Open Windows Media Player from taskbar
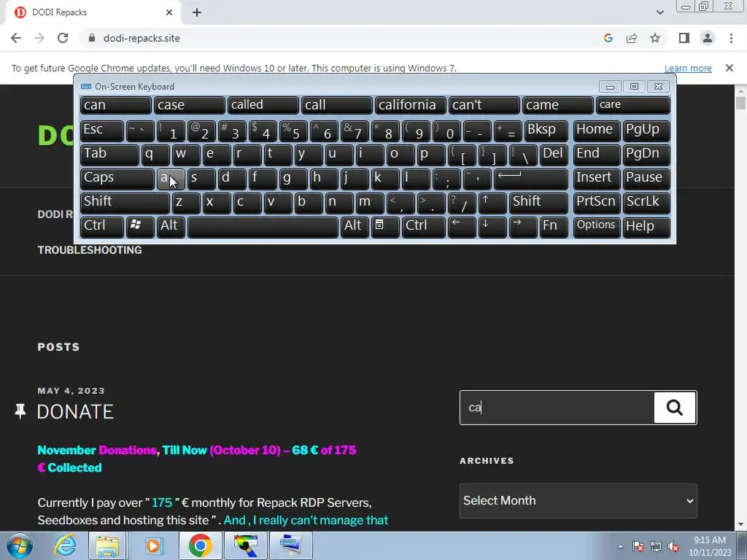Image resolution: width=747 pixels, height=560 pixels. [x=153, y=545]
